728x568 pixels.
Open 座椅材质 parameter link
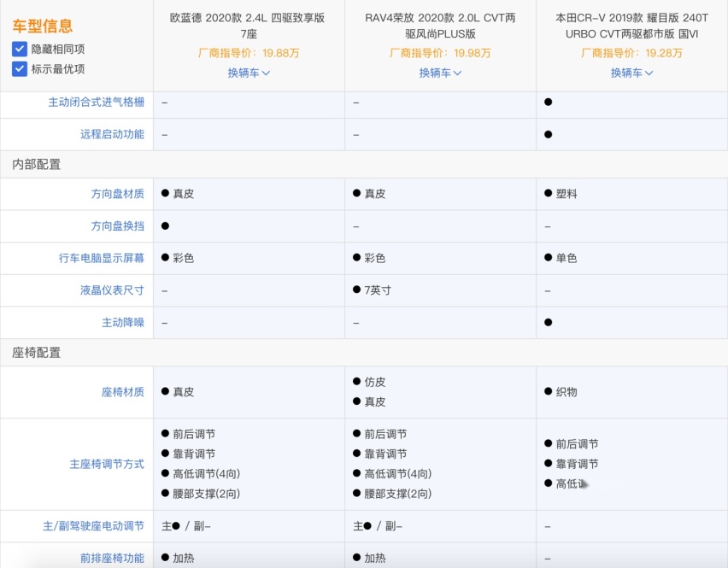(123, 392)
